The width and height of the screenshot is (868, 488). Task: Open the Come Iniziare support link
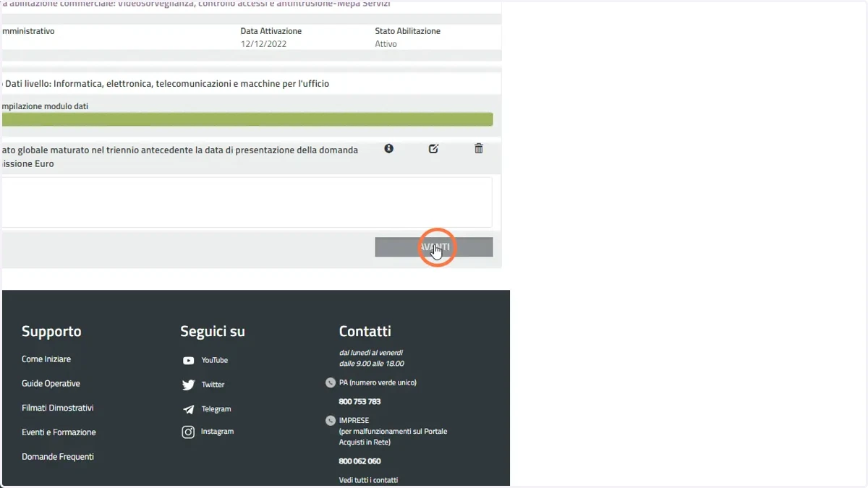click(x=46, y=359)
